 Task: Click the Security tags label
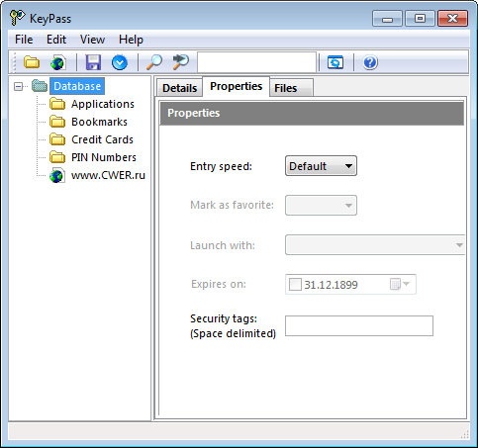pyautogui.click(x=233, y=325)
